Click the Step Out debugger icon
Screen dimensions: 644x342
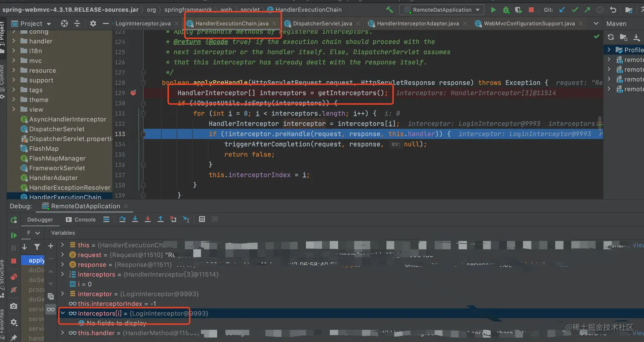pyautogui.click(x=161, y=219)
